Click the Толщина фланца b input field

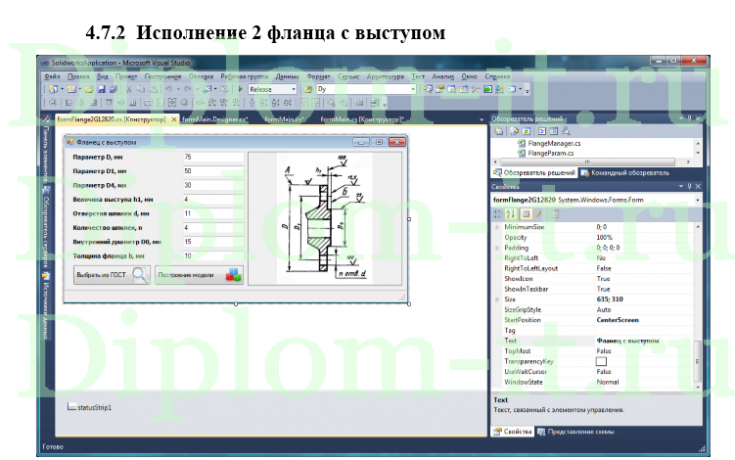point(213,256)
